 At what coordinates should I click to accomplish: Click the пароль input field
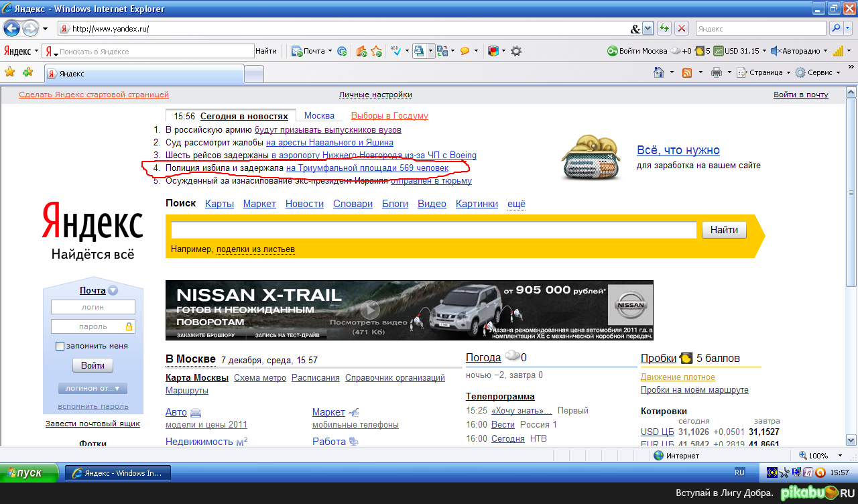93,326
